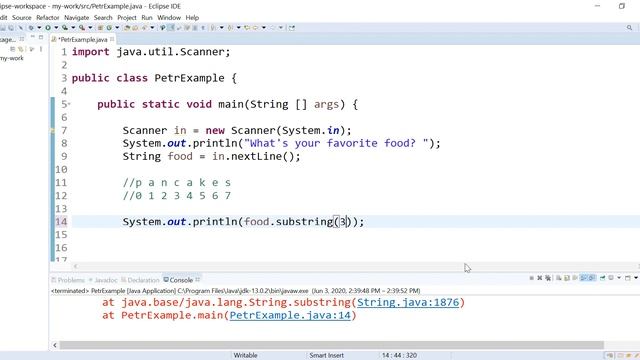The image size is (640, 360).
Task: Toggle Scroll Lock in Console
Action: (x=567, y=278)
